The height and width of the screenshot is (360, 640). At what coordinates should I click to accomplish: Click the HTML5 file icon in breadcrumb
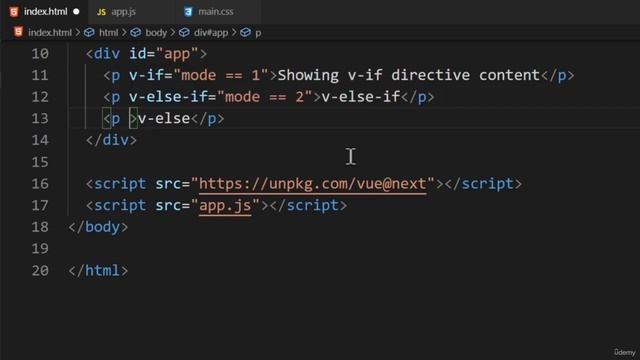18,32
